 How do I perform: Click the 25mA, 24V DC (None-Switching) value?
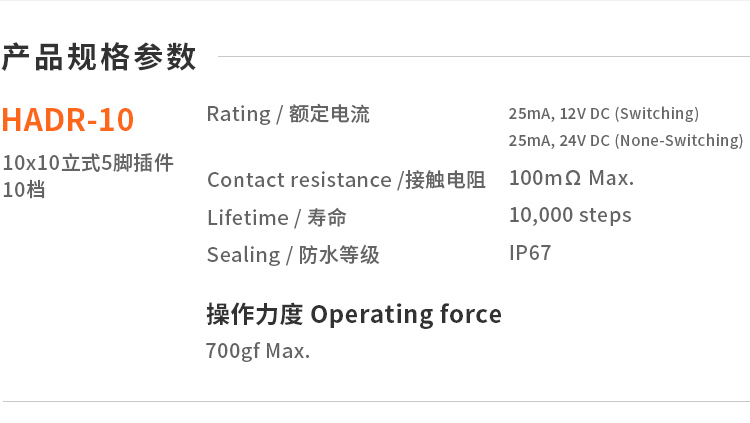coord(625,140)
